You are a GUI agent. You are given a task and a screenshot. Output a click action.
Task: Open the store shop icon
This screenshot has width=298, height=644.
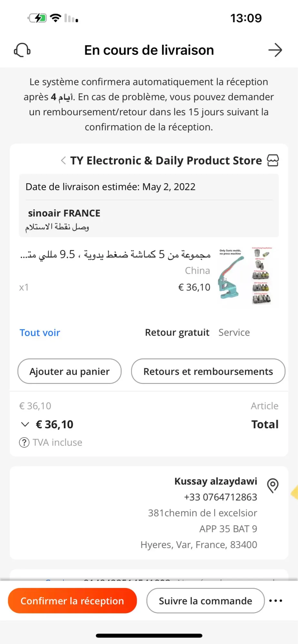pos(273,160)
